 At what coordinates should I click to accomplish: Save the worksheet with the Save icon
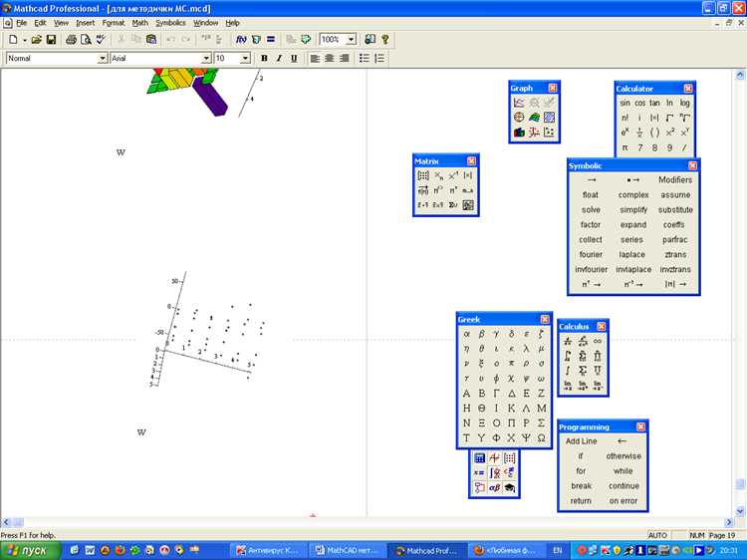click(51, 40)
